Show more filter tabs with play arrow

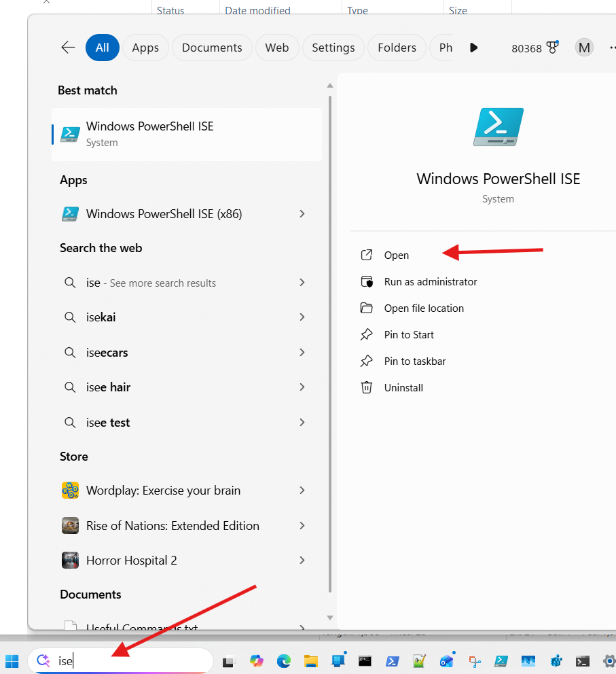(474, 48)
